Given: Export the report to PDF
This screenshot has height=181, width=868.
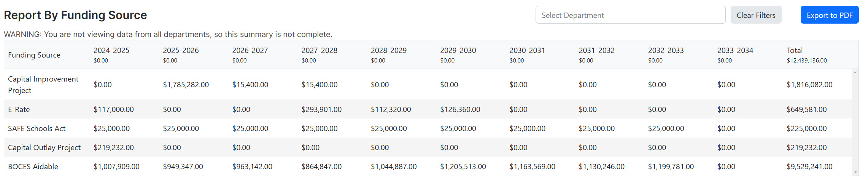Looking at the screenshot, I should click(829, 15).
